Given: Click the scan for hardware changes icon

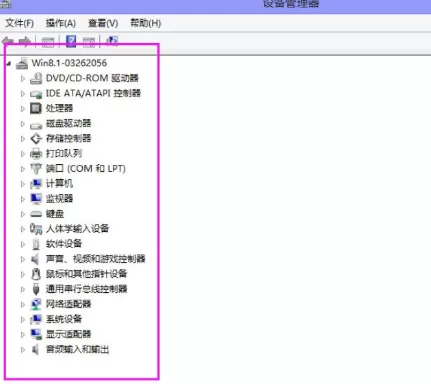Looking at the screenshot, I should point(112,41).
